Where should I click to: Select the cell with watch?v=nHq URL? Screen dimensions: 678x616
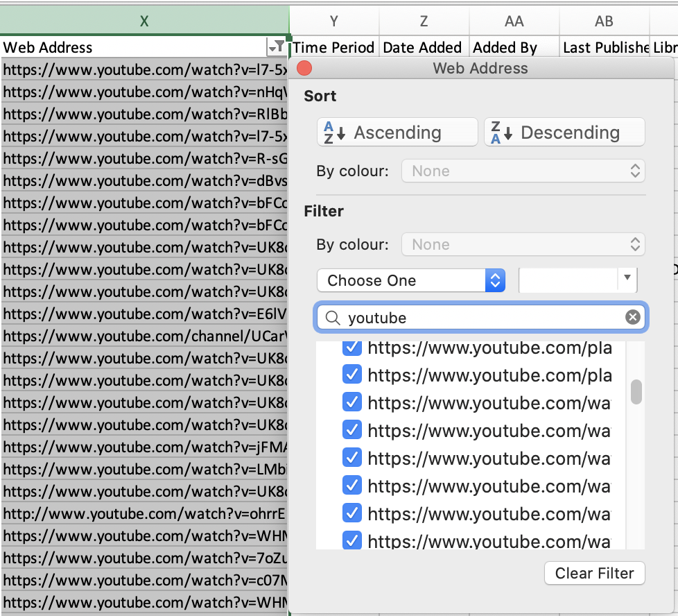click(144, 92)
